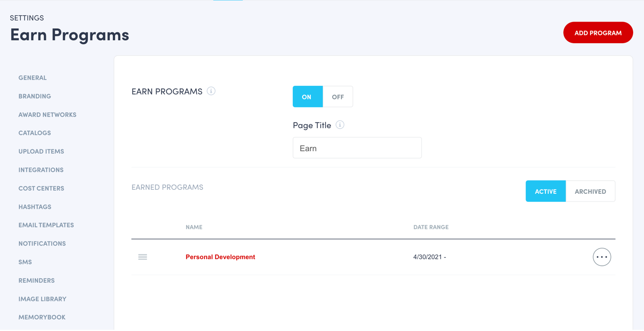Switch to the ARCHIVED programs tab
Screen dimensions: 644x331
[590, 191]
